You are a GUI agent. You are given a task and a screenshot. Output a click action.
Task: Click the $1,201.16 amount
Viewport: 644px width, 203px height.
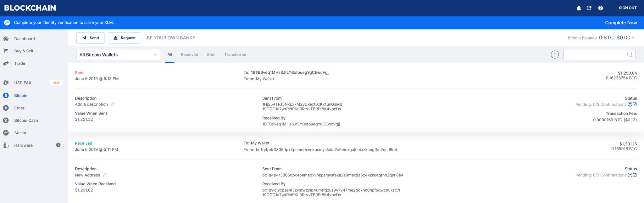[628, 144]
